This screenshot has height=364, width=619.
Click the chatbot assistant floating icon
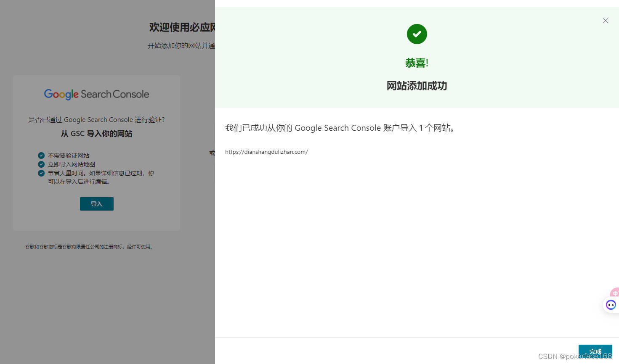pyautogui.click(x=611, y=305)
